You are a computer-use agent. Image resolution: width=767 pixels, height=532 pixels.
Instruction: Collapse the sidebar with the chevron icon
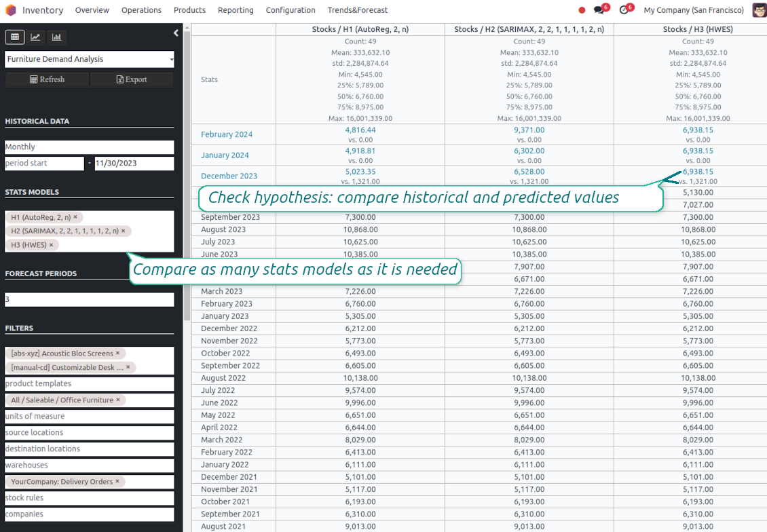pos(176,33)
